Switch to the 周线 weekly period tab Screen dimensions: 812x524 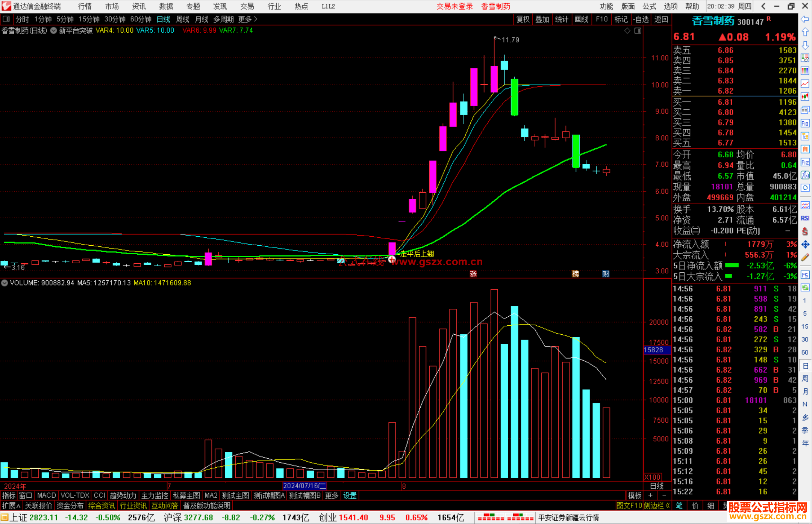pos(183,19)
